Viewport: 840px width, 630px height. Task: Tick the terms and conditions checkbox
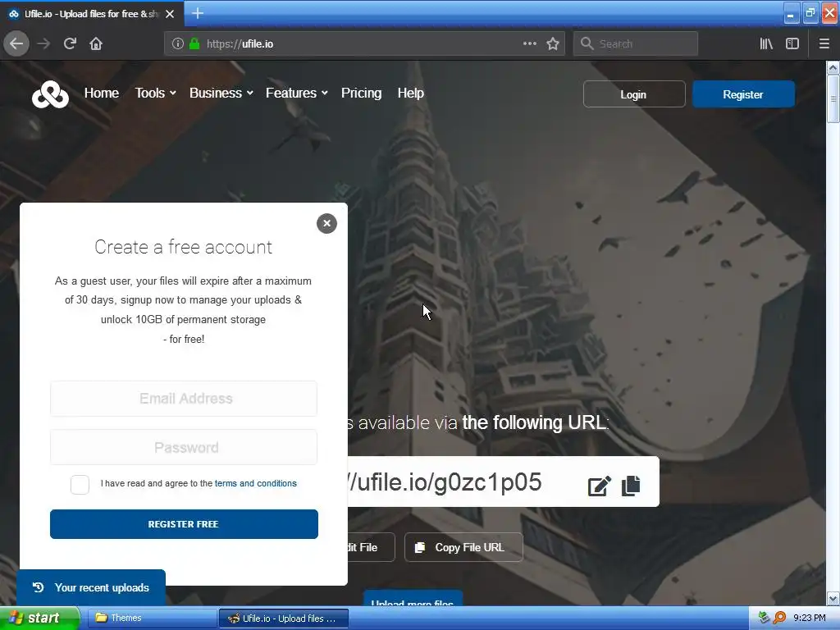point(80,484)
